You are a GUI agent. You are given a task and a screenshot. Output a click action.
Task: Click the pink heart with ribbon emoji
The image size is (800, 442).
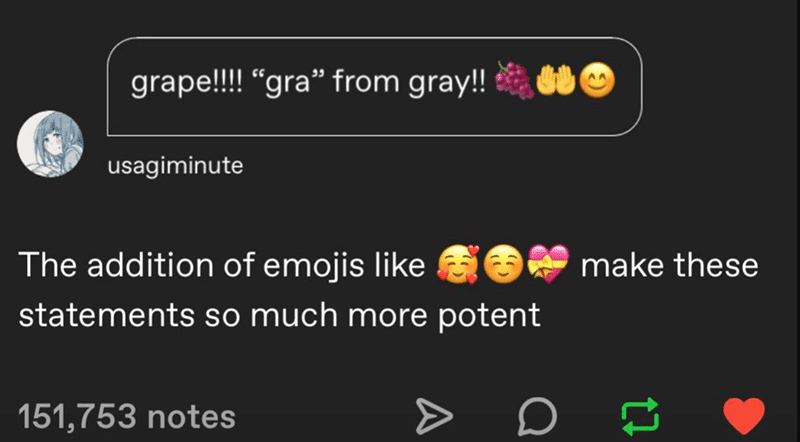548,264
